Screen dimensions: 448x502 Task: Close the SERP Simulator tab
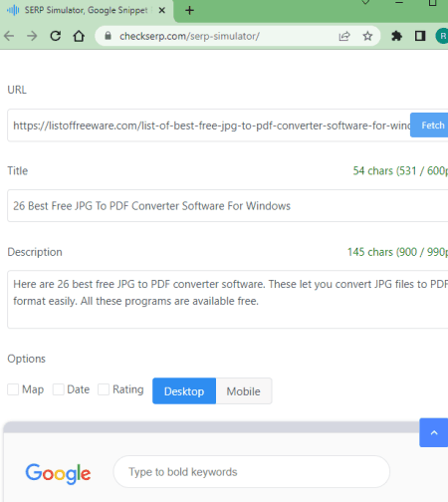tap(162, 10)
